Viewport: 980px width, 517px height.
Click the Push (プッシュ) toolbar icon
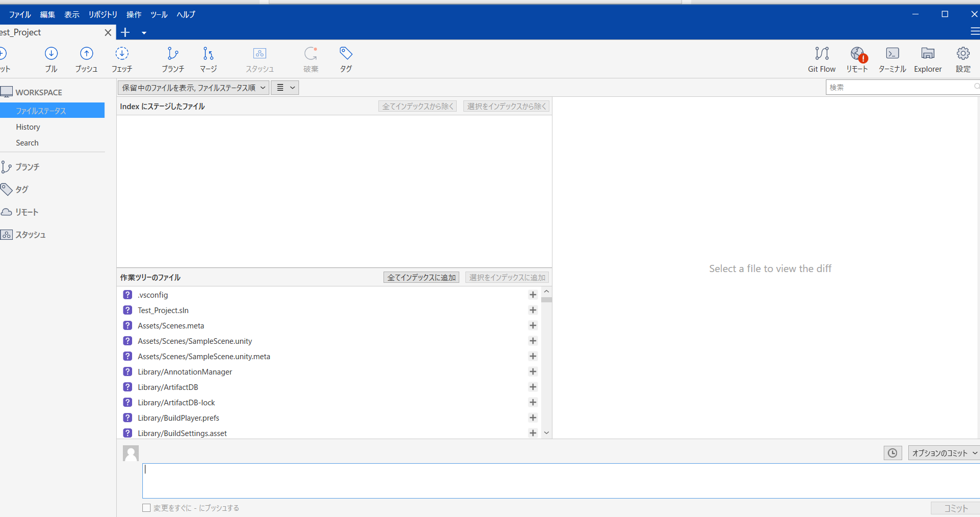[x=87, y=59]
